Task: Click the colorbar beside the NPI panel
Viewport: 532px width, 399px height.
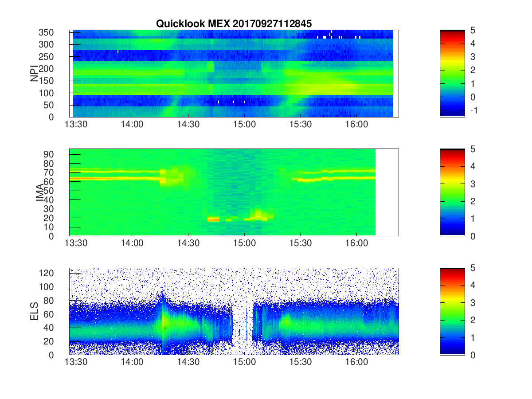Action: [x=452, y=74]
